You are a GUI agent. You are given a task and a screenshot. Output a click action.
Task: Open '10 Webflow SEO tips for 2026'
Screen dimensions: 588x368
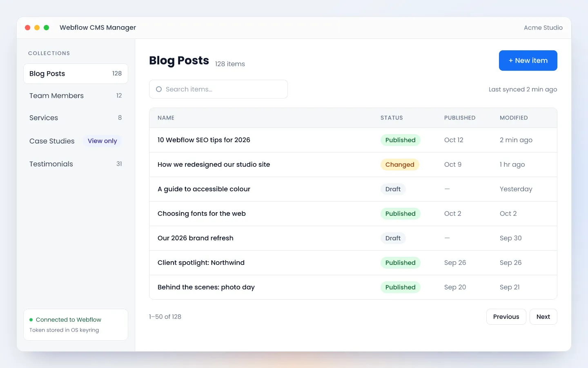(x=204, y=140)
